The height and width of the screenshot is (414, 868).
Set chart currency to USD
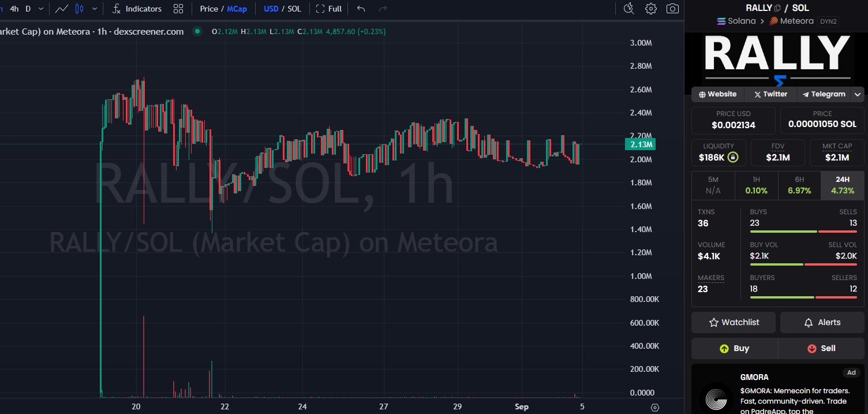[x=271, y=9]
